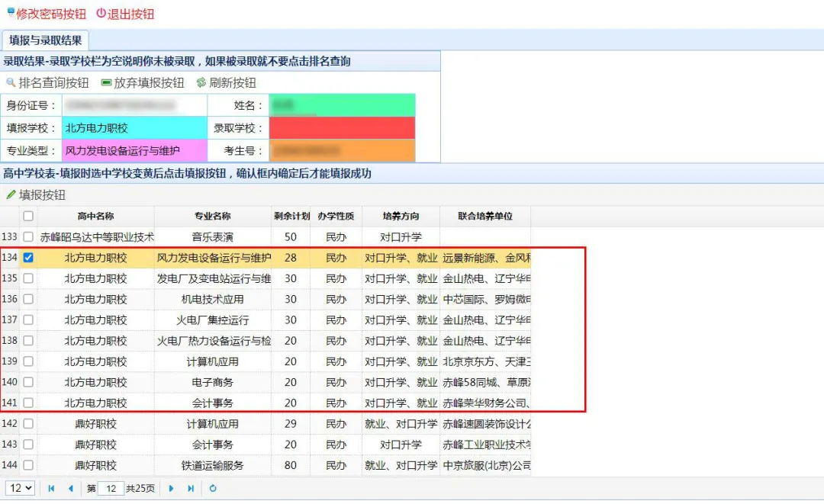
Task: Toggle the select-all checkbox in table header
Action: [28, 216]
